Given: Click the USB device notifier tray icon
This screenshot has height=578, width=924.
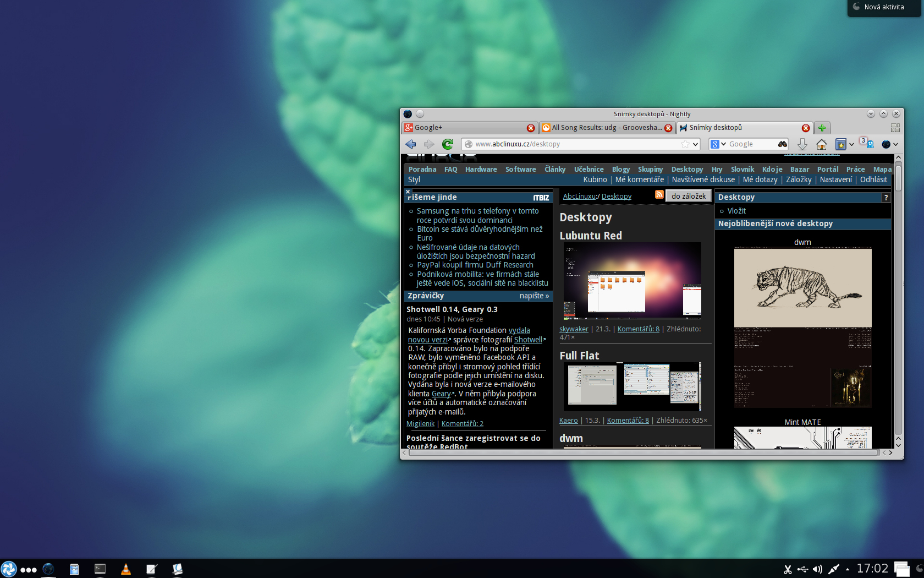Looking at the screenshot, I should [802, 569].
